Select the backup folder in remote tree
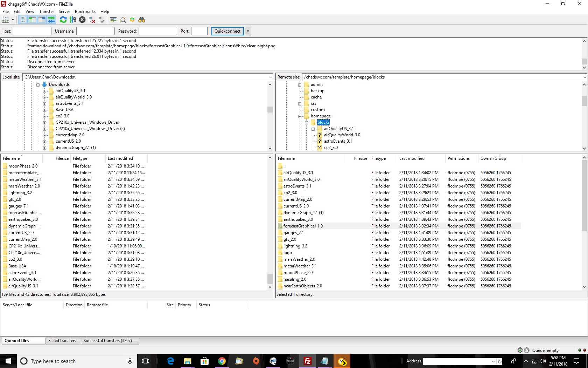The width and height of the screenshot is (588, 368). [317, 91]
